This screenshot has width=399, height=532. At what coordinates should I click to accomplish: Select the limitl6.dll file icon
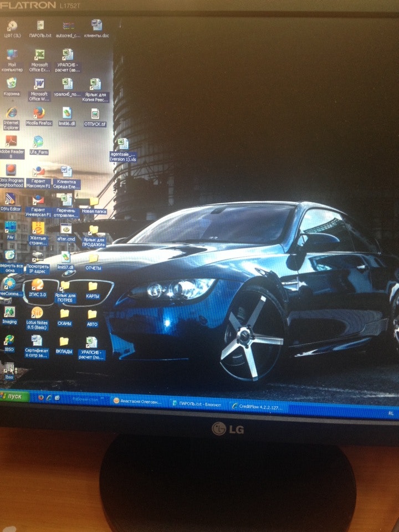click(67, 117)
